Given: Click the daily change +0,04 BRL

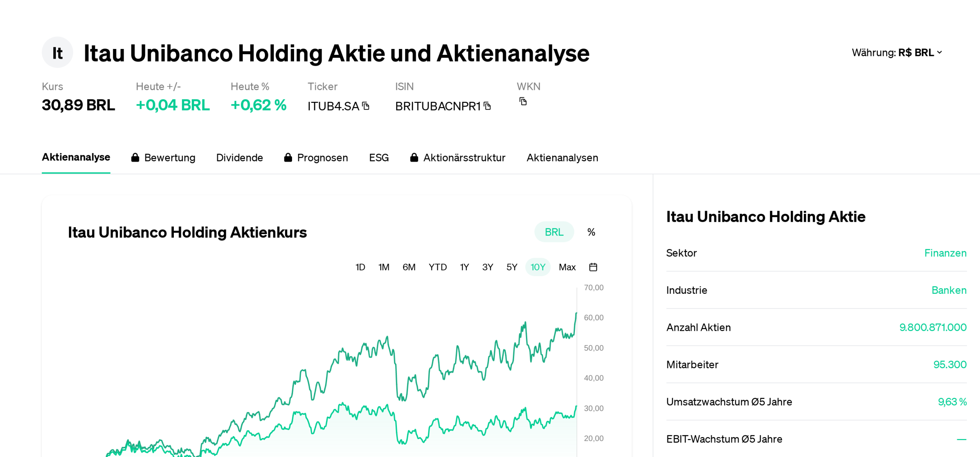Looking at the screenshot, I should pos(173,105).
